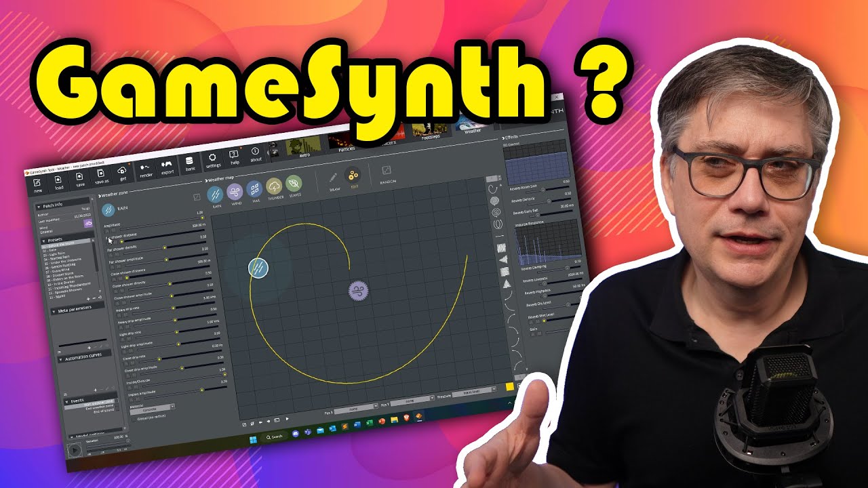This screenshot has height=488, width=868.
Task: Activate the DRAW pencil tool
Action: (333, 177)
